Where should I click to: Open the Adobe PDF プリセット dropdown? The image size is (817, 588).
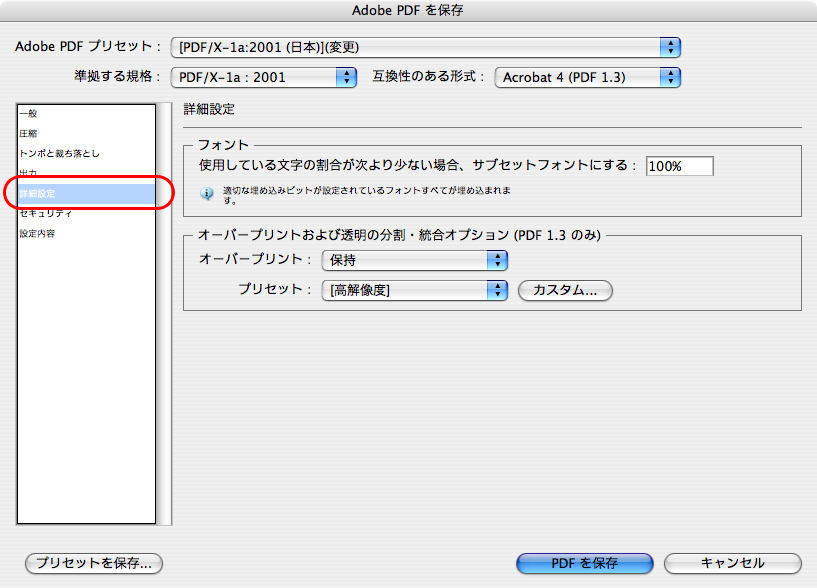(426, 47)
